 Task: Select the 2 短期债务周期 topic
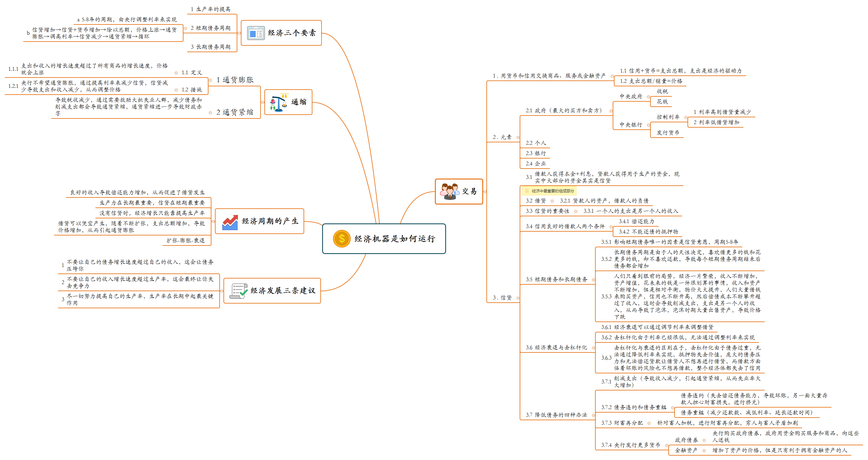coord(211,28)
